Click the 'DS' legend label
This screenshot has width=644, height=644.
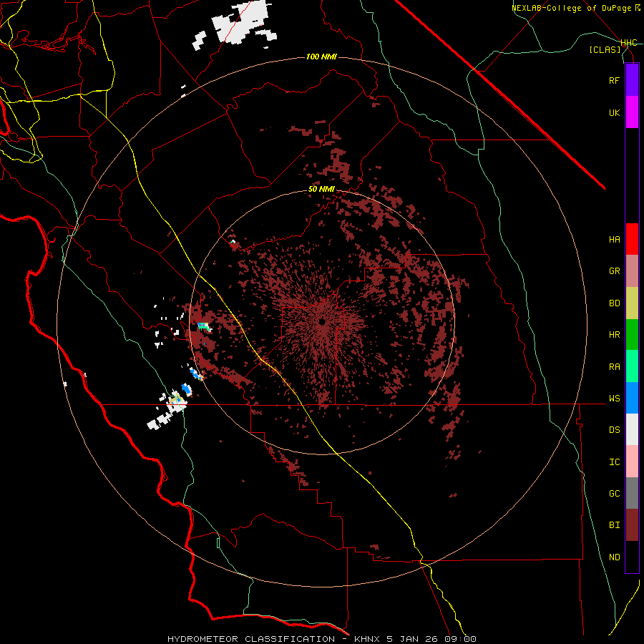coord(614,430)
